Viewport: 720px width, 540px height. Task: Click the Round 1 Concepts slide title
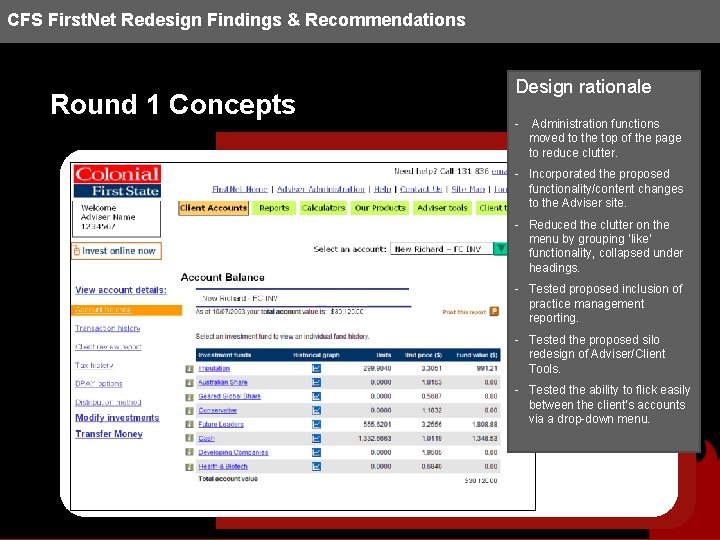[x=173, y=104]
